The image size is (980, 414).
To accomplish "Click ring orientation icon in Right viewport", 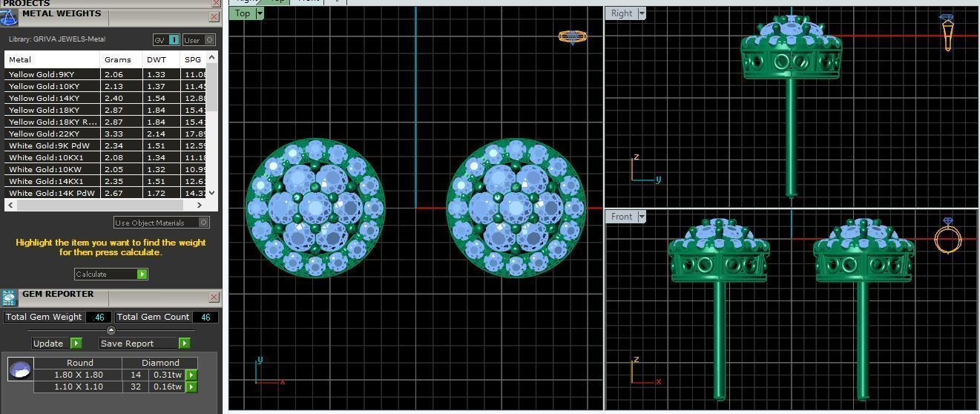I will point(947,33).
